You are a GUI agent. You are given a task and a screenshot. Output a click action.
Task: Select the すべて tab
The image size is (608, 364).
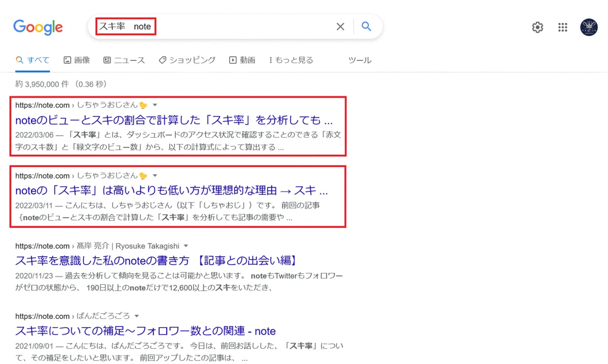pos(33,60)
